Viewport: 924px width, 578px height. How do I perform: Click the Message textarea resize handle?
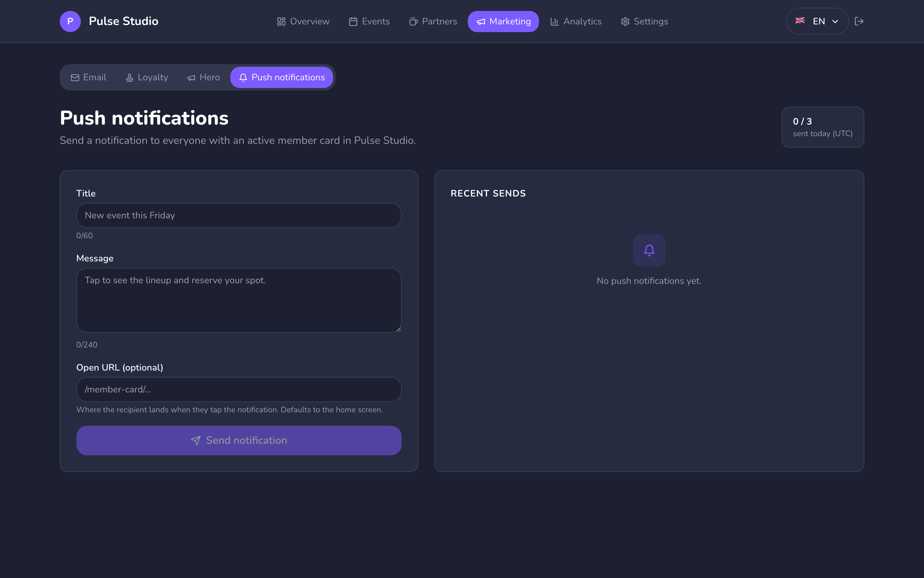point(398,329)
